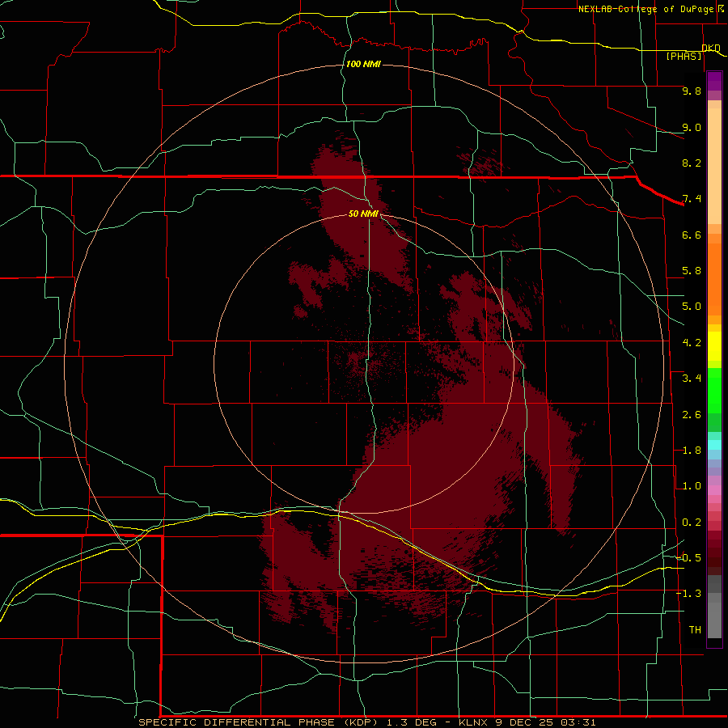Click the 50 NMI range ring label
The height and width of the screenshot is (728, 728).
363,214
